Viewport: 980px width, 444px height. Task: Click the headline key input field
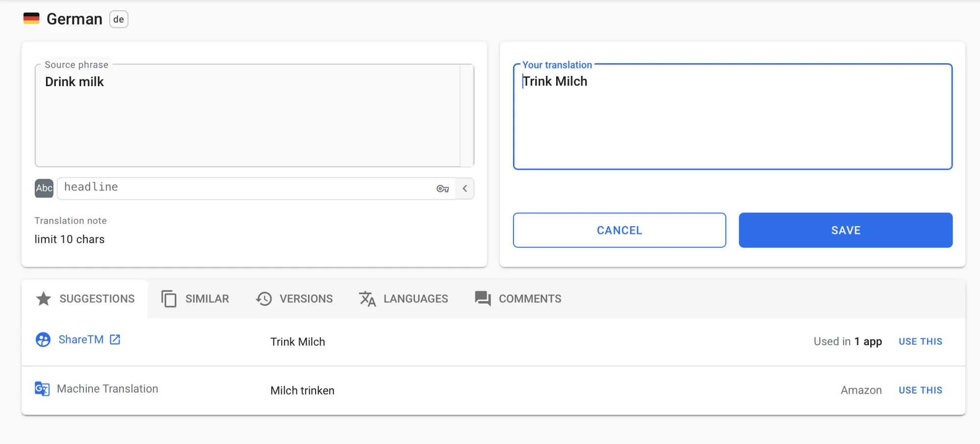245,188
